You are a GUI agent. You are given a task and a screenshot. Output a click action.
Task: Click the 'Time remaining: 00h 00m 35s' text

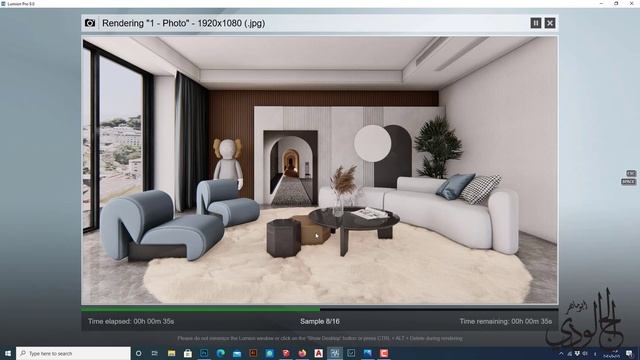pos(505,321)
